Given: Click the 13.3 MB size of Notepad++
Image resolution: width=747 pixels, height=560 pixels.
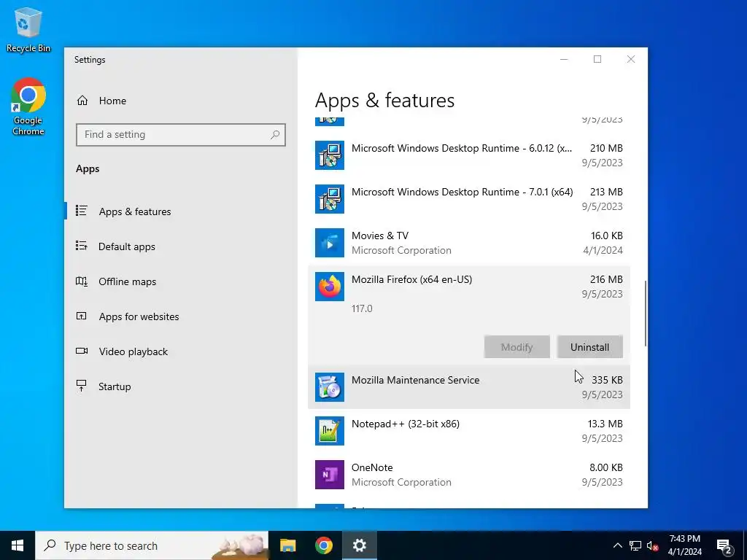Looking at the screenshot, I should tap(605, 424).
